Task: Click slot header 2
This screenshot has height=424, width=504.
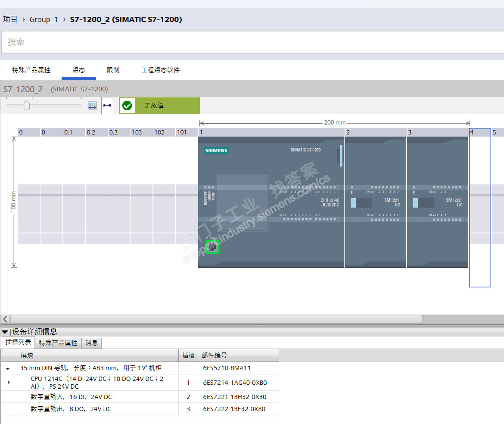Action: pyautogui.click(x=376, y=132)
